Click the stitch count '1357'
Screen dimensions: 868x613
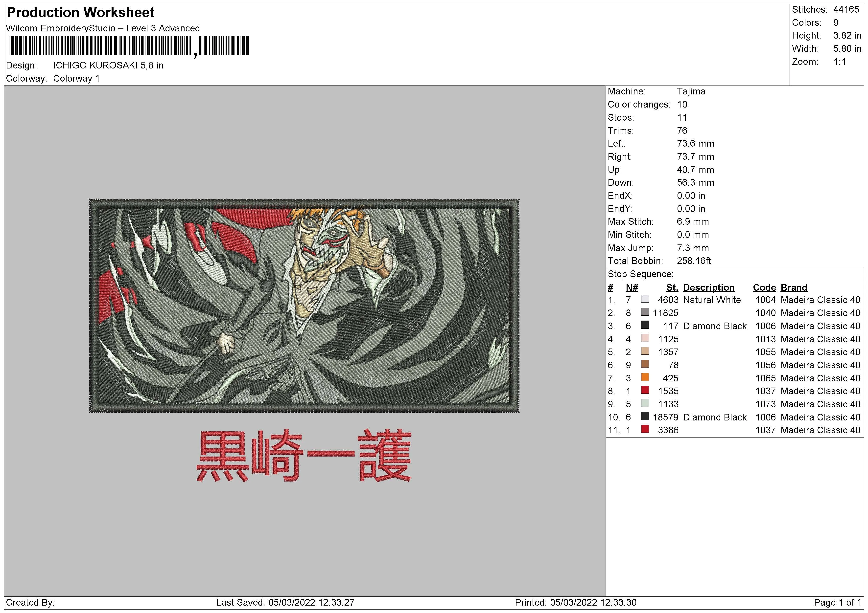click(x=668, y=352)
